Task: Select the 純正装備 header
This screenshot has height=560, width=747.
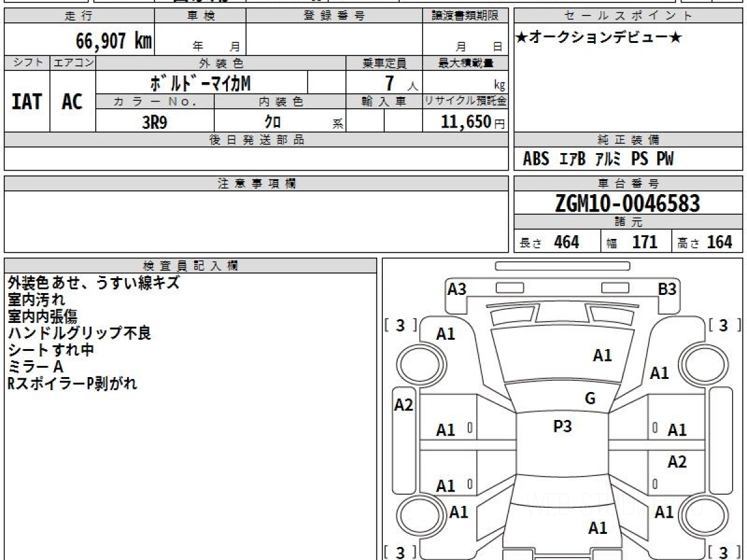Action: pos(629,140)
